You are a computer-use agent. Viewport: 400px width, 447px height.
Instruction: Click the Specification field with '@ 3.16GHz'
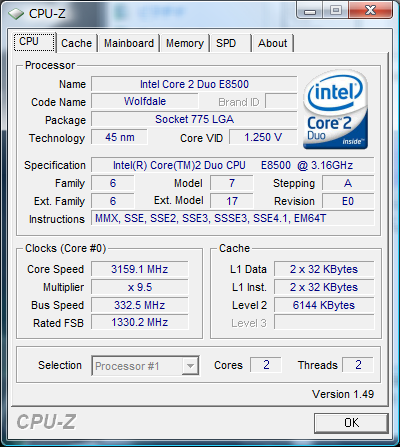(x=233, y=165)
